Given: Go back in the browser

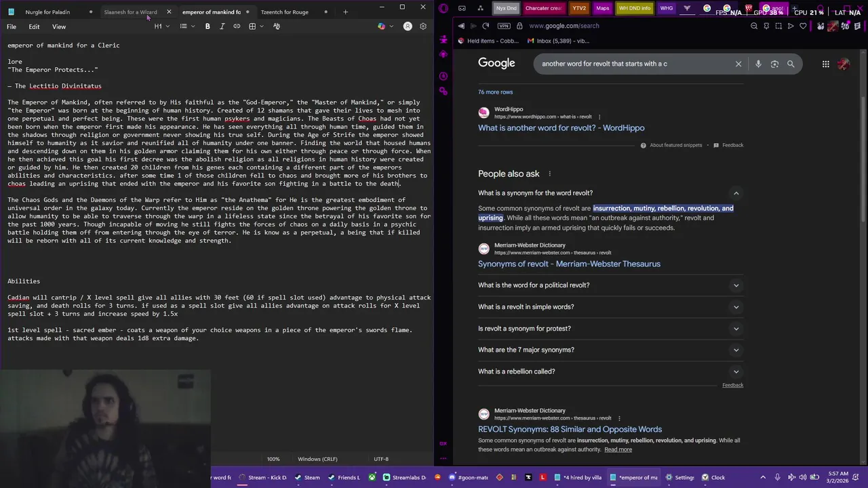Looking at the screenshot, I should [x=461, y=26].
